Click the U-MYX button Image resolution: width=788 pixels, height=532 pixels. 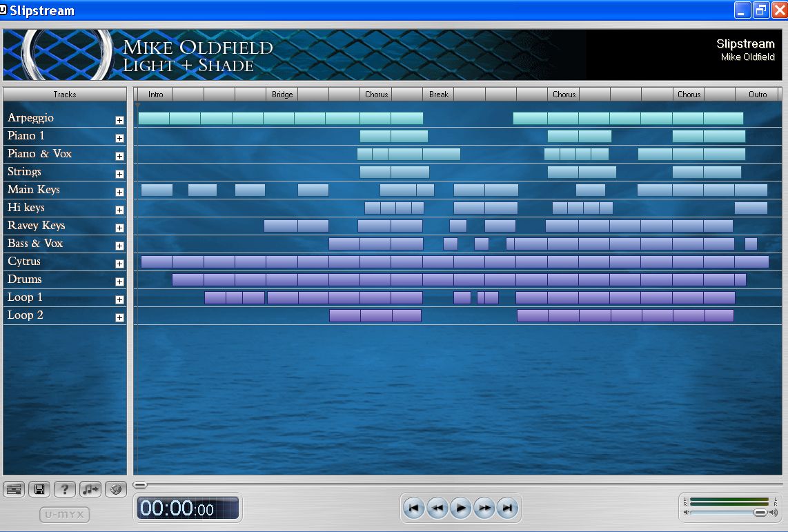coord(65,515)
